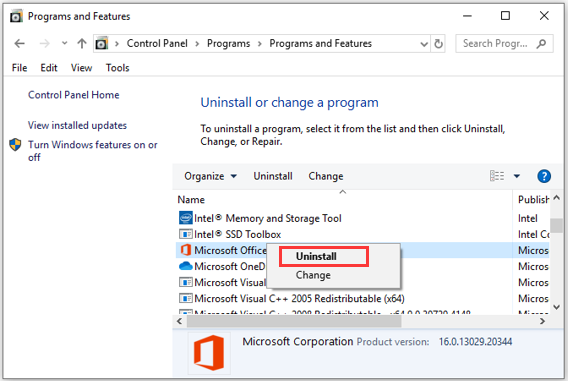Viewport: 568px width, 381px height.
Task: Click Change in the toolbar
Action: click(x=326, y=176)
